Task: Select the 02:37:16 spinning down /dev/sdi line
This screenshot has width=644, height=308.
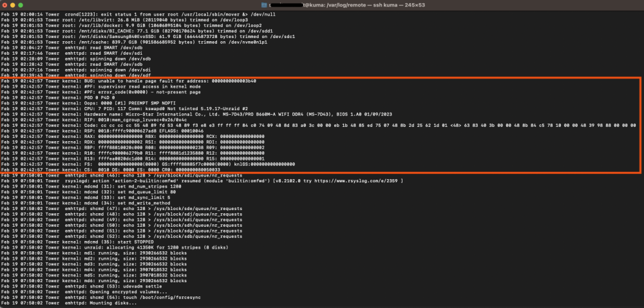Action: (76, 70)
